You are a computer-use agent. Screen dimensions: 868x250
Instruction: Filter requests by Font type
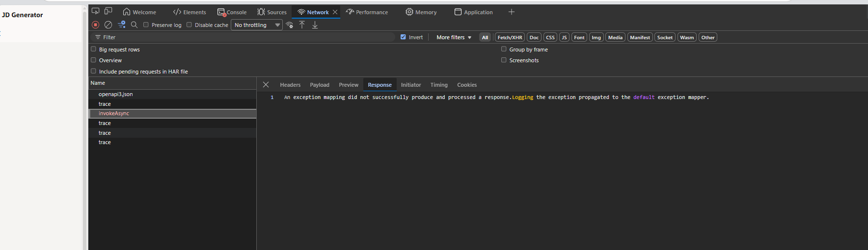579,37
